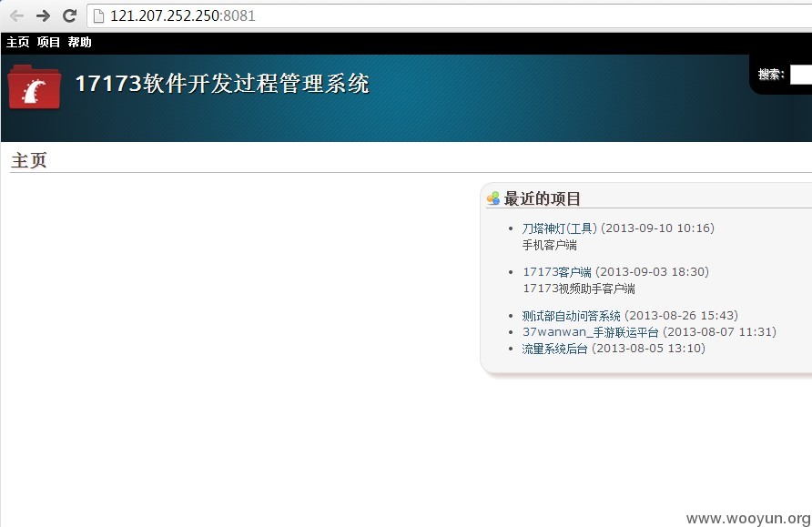Click the description 17173视频助手客户端

579,289
